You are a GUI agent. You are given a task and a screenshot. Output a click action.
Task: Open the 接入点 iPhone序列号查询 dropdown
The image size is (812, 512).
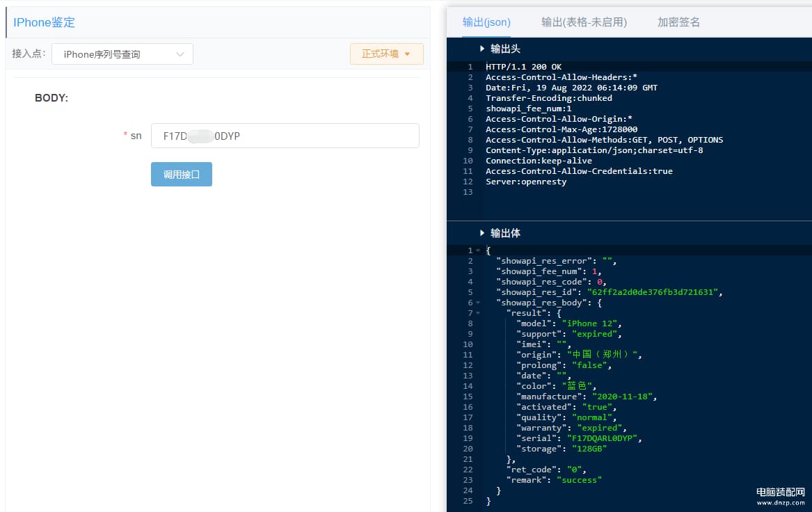coord(122,54)
